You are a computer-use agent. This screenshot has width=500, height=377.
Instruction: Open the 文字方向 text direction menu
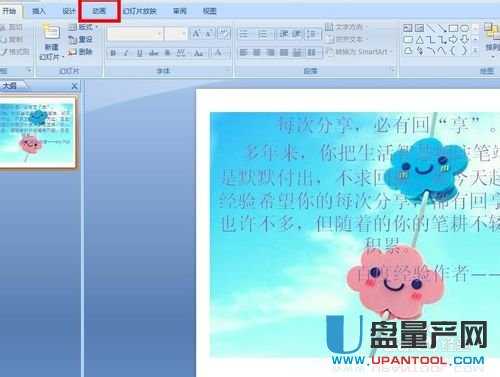click(x=345, y=27)
